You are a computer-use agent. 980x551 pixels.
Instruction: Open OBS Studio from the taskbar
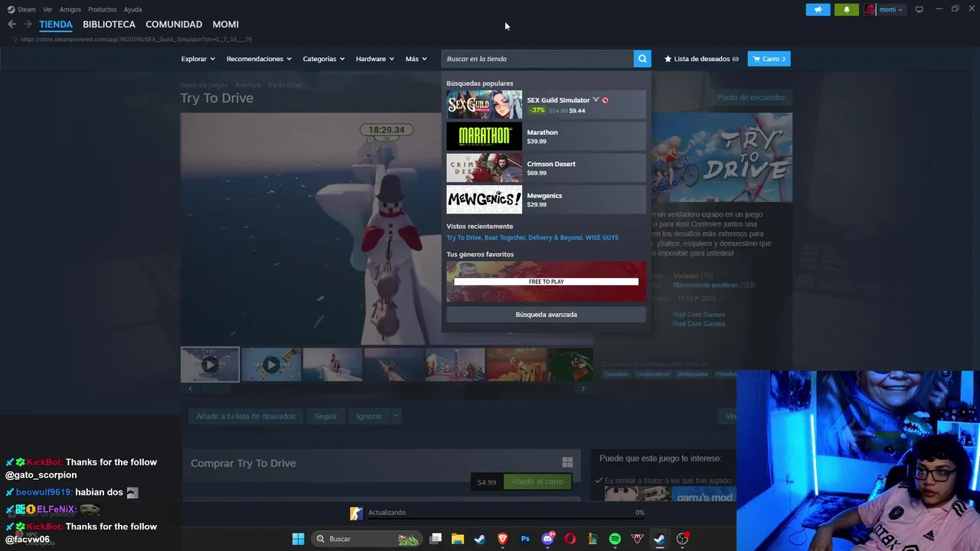click(682, 539)
